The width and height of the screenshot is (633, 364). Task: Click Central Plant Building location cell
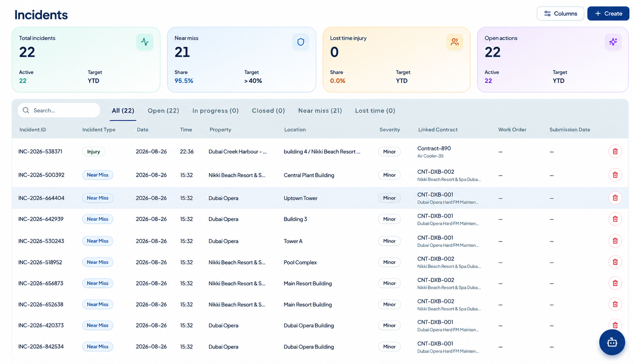(x=309, y=175)
